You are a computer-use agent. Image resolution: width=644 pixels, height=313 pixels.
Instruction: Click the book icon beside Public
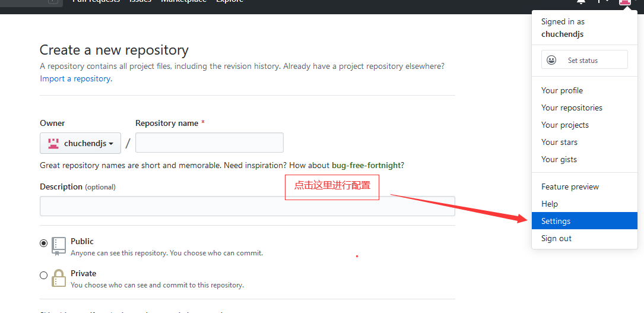click(58, 246)
